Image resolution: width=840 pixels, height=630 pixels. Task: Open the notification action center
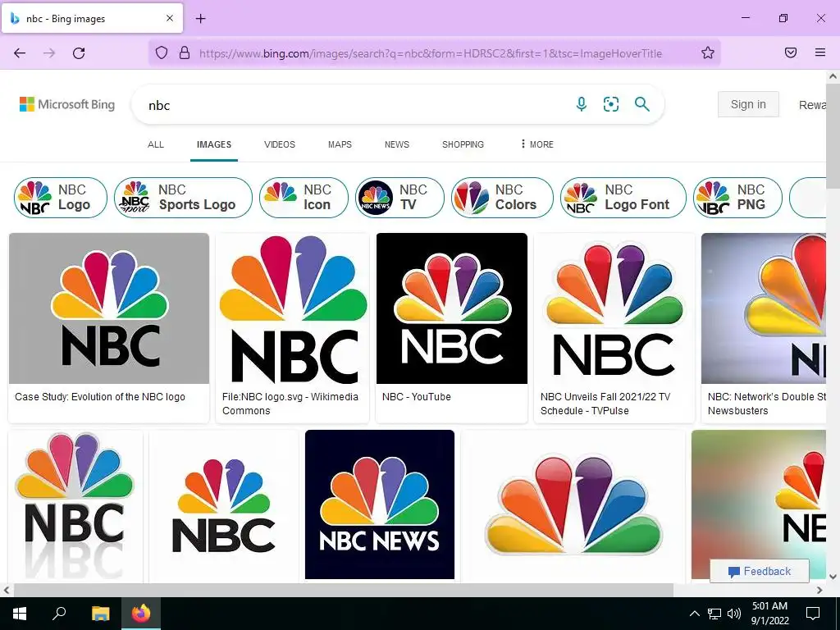(x=813, y=614)
